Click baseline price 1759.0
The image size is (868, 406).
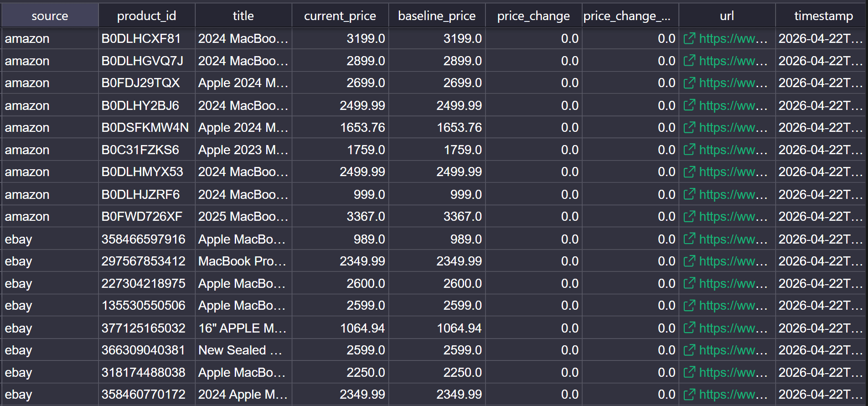[x=437, y=150]
